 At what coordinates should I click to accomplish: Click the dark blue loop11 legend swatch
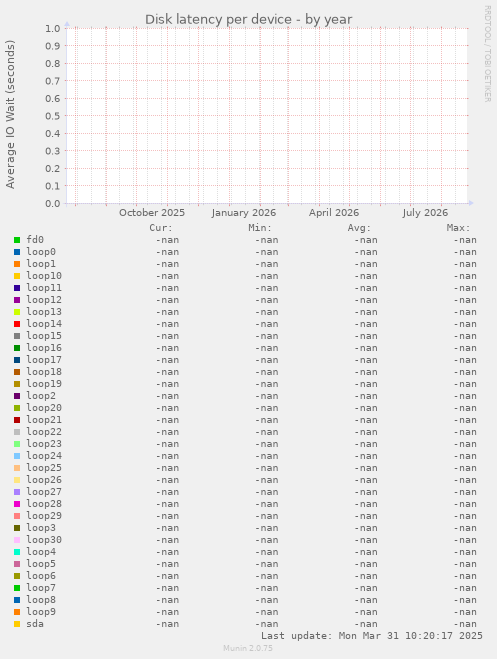click(17, 288)
